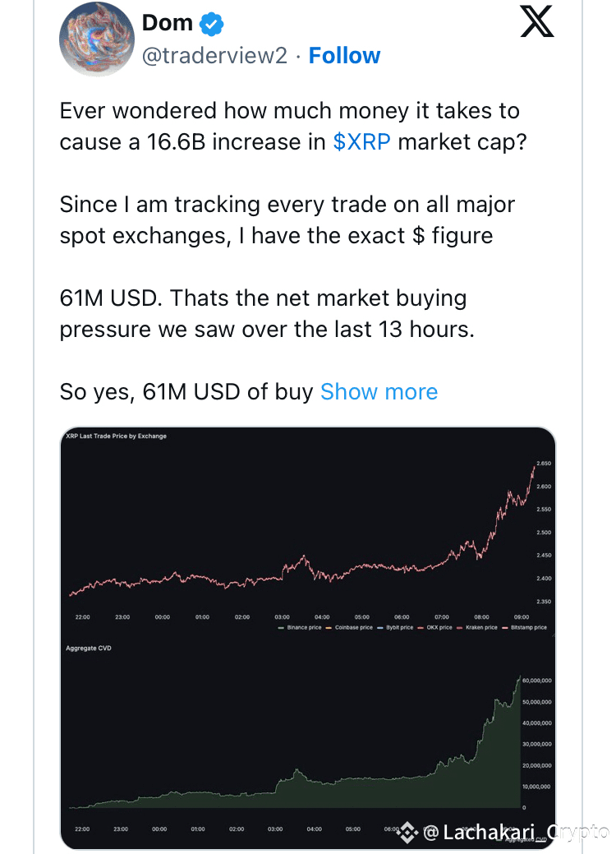Select the 60,000,000 CVD axis label

(x=536, y=681)
